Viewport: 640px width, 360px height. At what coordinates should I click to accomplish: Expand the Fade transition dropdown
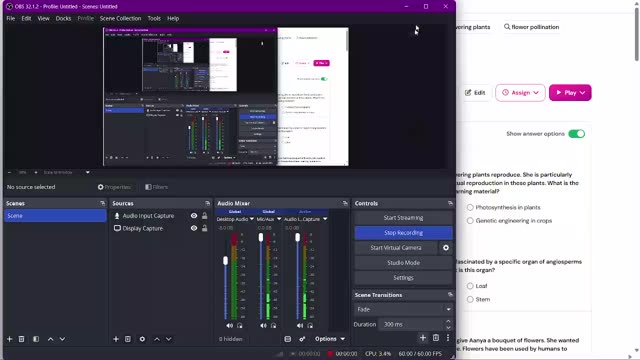403,309
